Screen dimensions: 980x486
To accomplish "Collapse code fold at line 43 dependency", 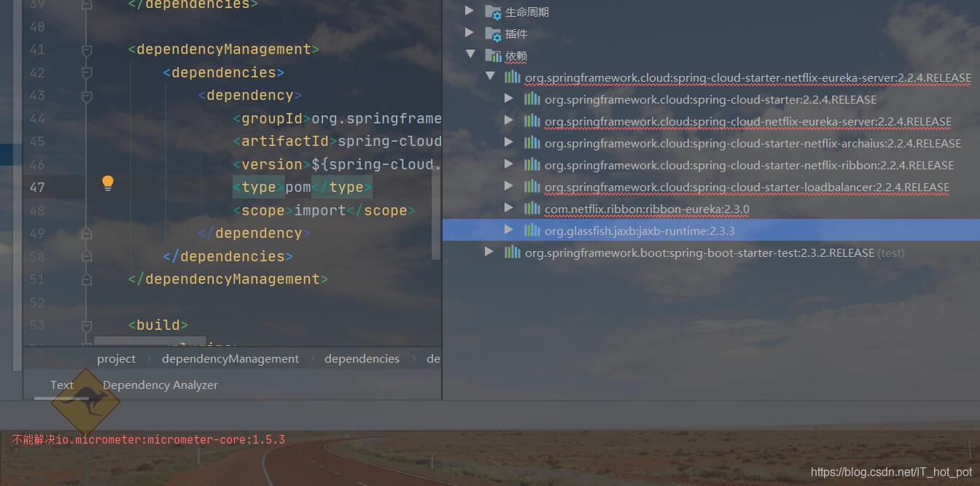I will (87, 96).
